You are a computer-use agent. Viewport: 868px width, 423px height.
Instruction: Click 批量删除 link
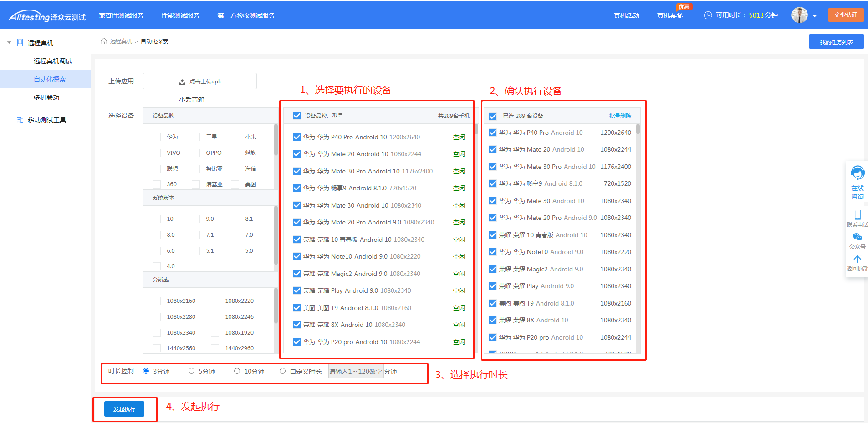(620, 116)
